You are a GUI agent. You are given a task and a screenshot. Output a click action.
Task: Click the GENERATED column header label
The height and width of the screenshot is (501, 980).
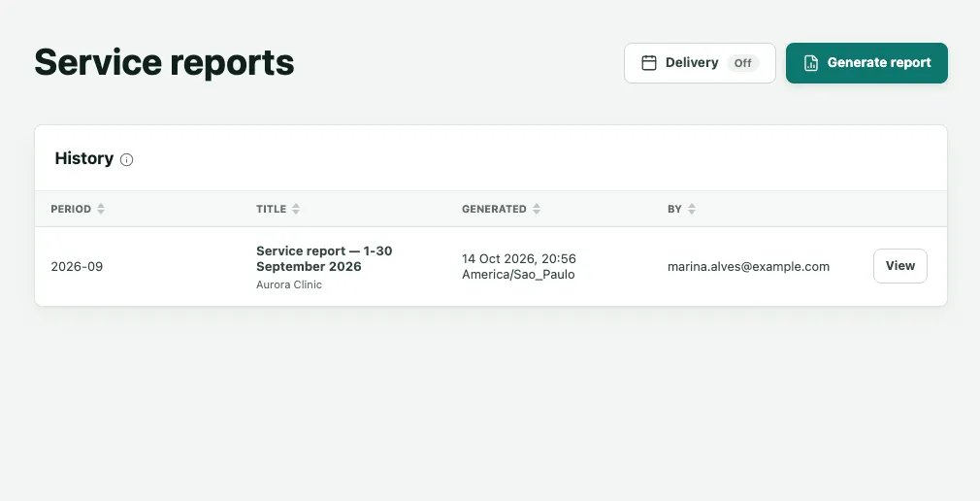click(494, 209)
